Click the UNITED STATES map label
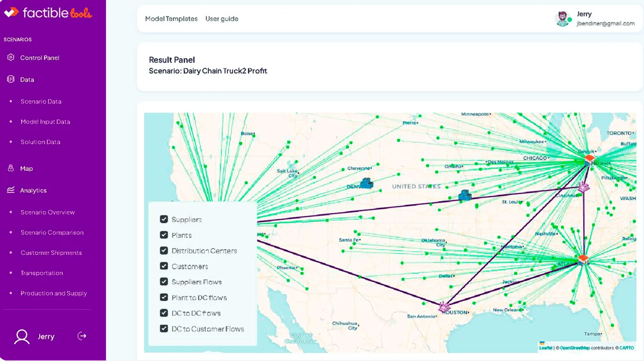The width and height of the screenshot is (644, 361). pyautogui.click(x=416, y=187)
